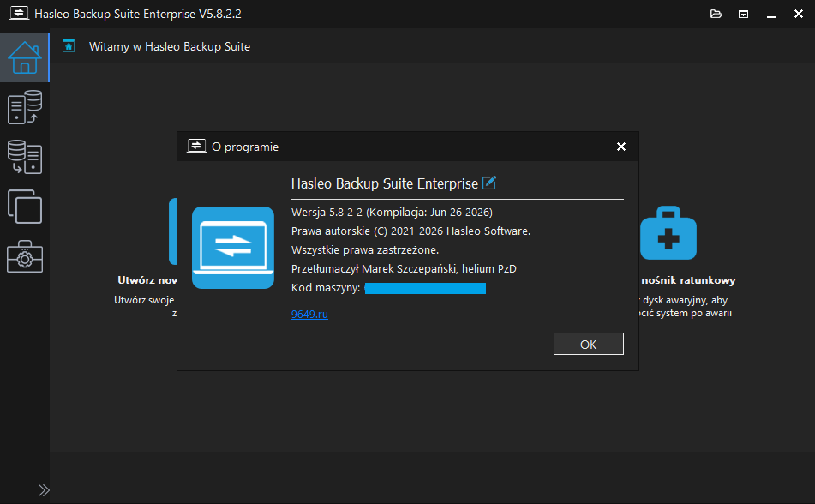Expand the sidebar with double chevron
815x504 pixels.
pyautogui.click(x=44, y=490)
